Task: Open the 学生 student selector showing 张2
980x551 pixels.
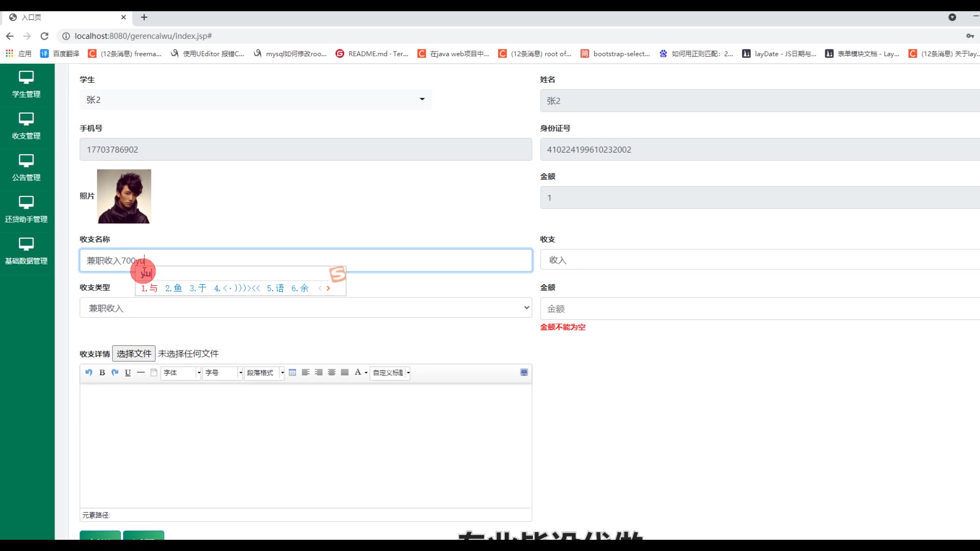Action: pyautogui.click(x=255, y=99)
